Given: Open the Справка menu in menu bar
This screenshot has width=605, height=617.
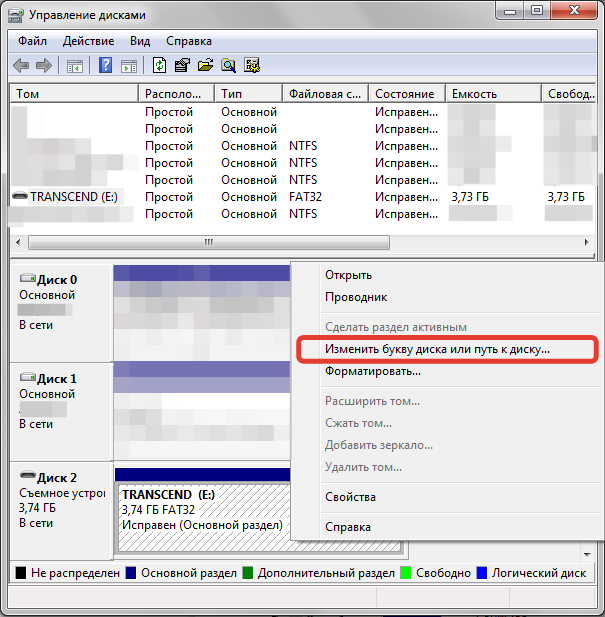Looking at the screenshot, I should click(x=188, y=41).
